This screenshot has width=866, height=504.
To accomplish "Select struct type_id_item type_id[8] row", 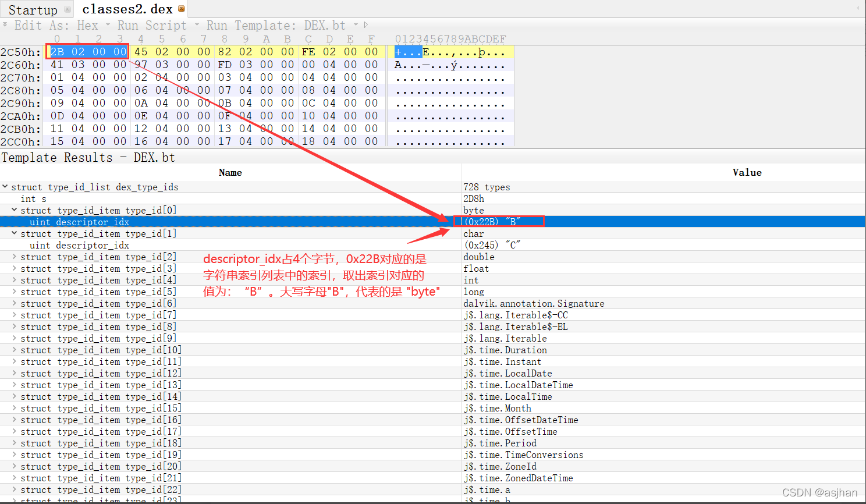I will [433, 326].
